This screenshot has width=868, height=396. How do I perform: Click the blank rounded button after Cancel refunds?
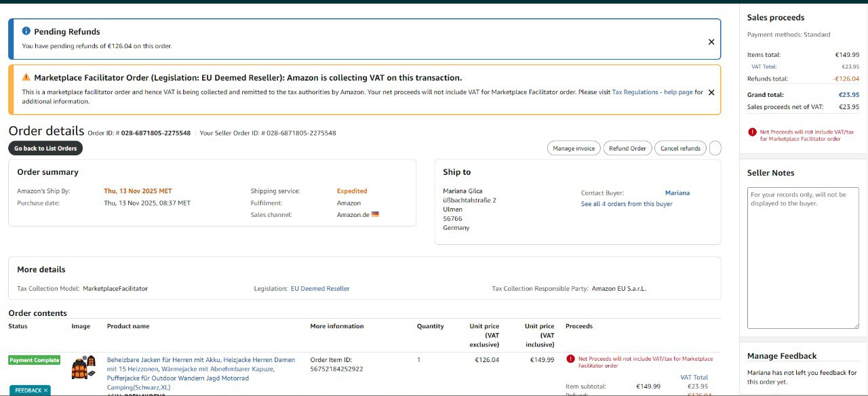pyautogui.click(x=715, y=148)
